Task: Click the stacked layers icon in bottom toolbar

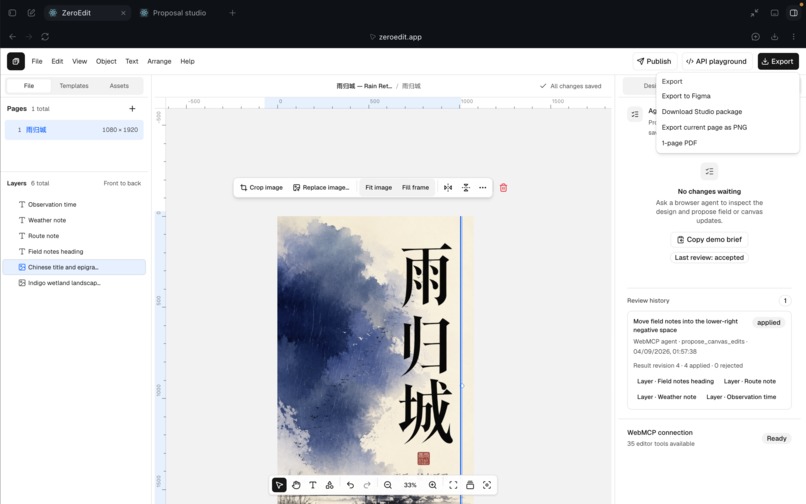Action: [x=470, y=485]
